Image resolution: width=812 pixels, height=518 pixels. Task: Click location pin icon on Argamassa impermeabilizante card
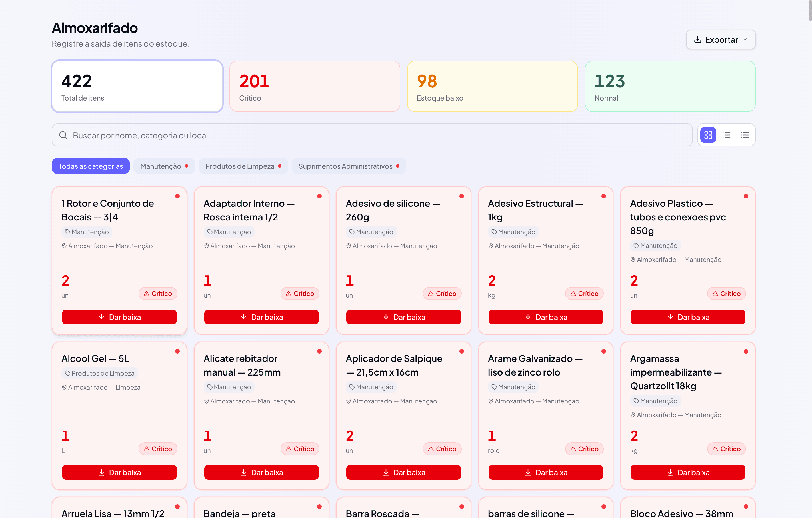[633, 415]
